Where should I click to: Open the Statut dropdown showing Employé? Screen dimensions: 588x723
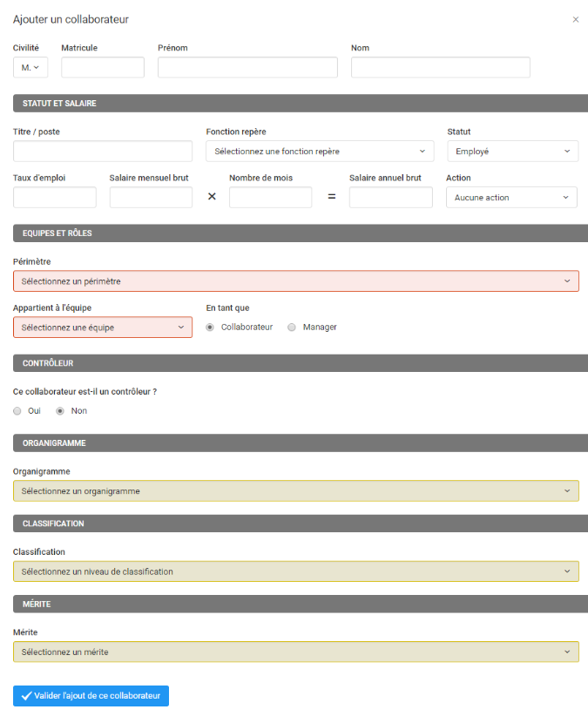tap(513, 152)
